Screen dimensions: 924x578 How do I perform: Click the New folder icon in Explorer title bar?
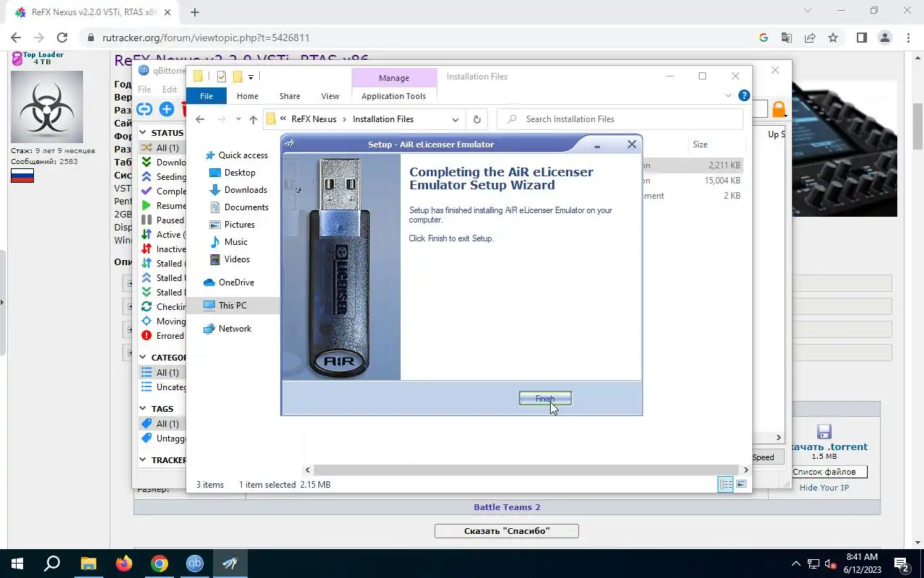237,77
